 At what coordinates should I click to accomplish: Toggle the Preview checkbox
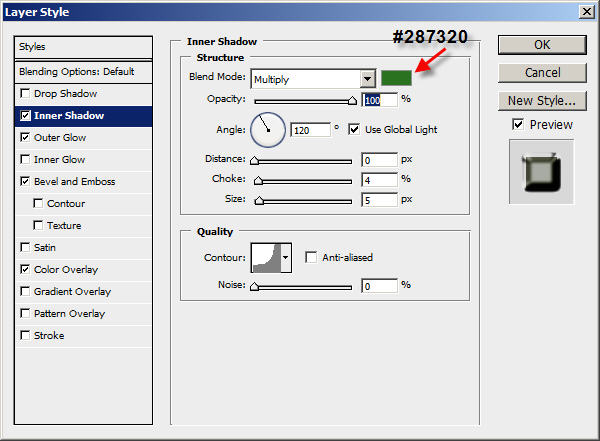click(x=518, y=124)
